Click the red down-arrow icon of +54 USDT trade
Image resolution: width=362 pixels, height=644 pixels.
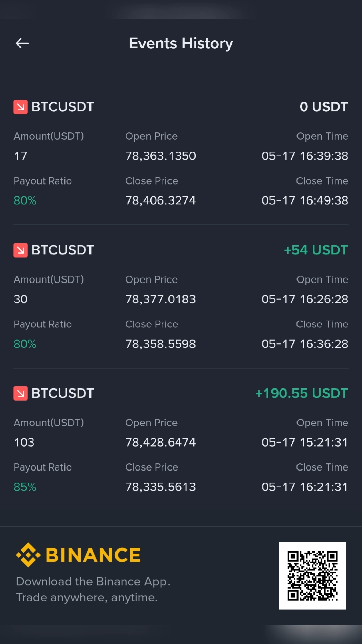(20, 250)
